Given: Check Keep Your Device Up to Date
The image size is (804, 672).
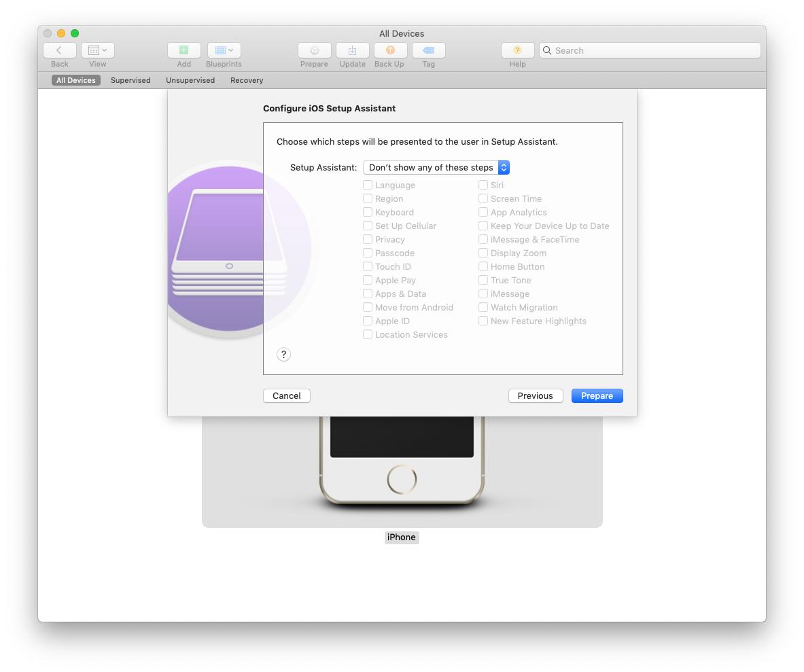Looking at the screenshot, I should (483, 226).
